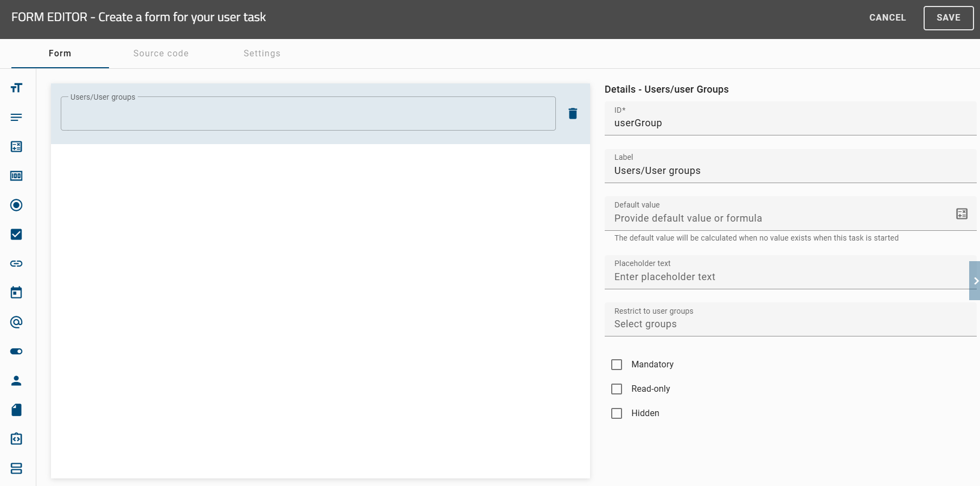980x486 pixels.
Task: Click the FORM EDITOR title text
Action: pyautogui.click(x=138, y=17)
